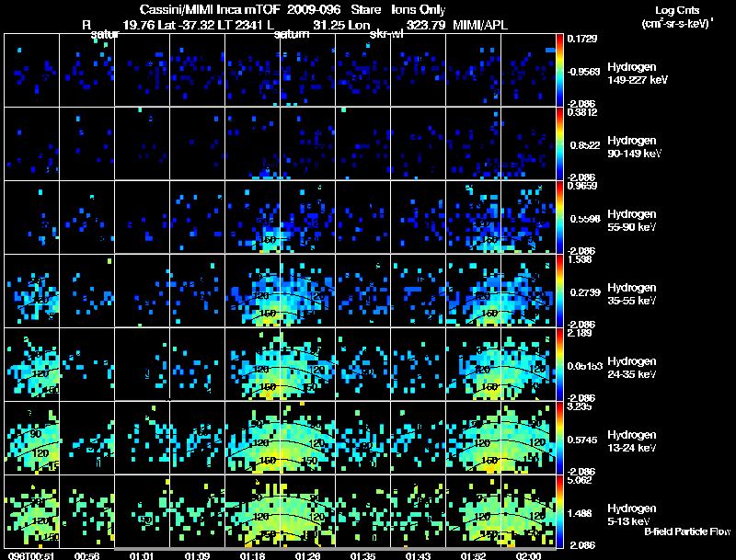The width and height of the screenshot is (736, 560).
Task: Click the '00:58' time label
Action: (86, 555)
